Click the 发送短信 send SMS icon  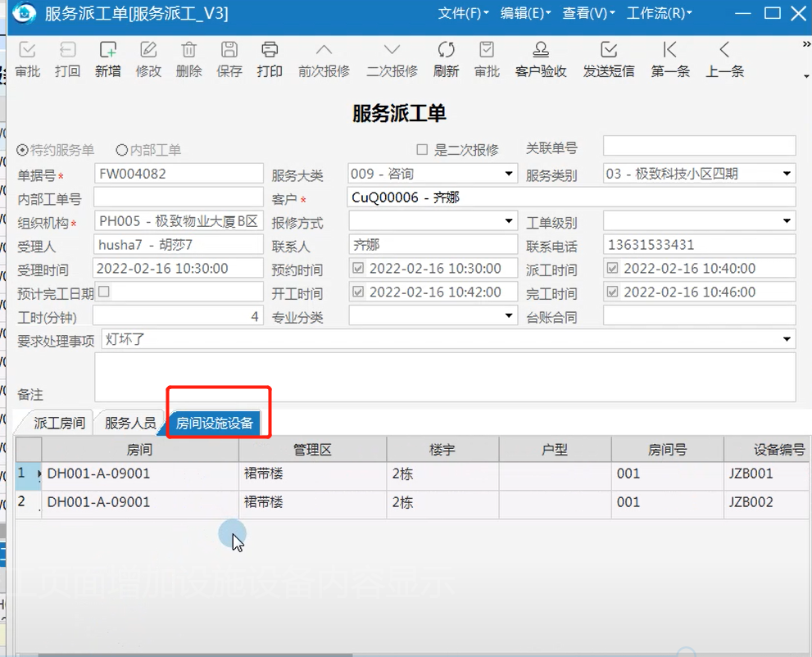[x=609, y=50]
